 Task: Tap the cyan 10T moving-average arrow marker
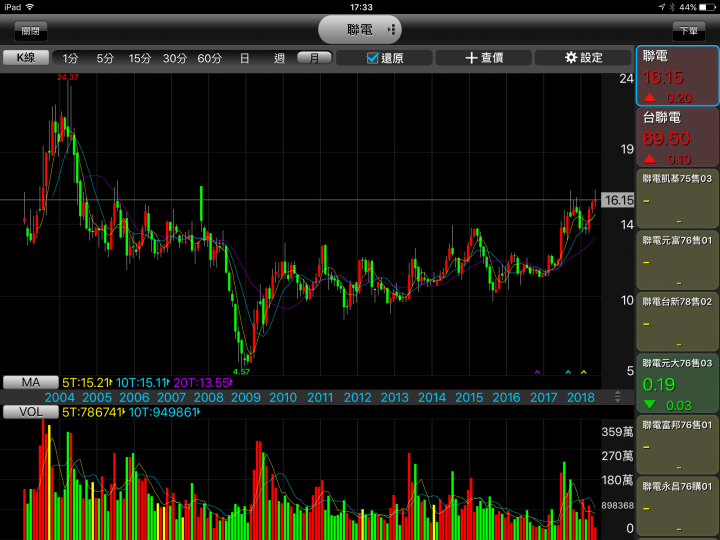(x=568, y=372)
